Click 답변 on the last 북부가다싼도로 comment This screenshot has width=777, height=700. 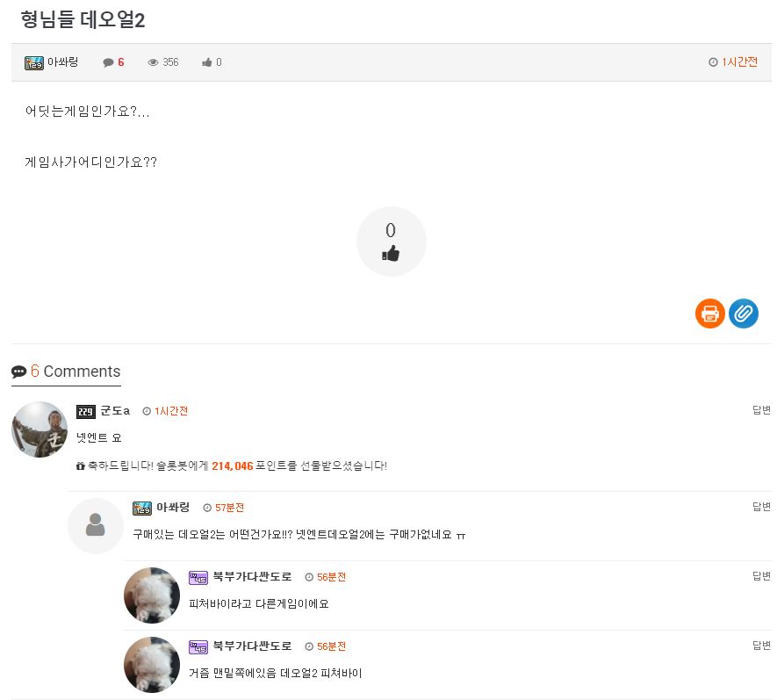[x=761, y=646]
